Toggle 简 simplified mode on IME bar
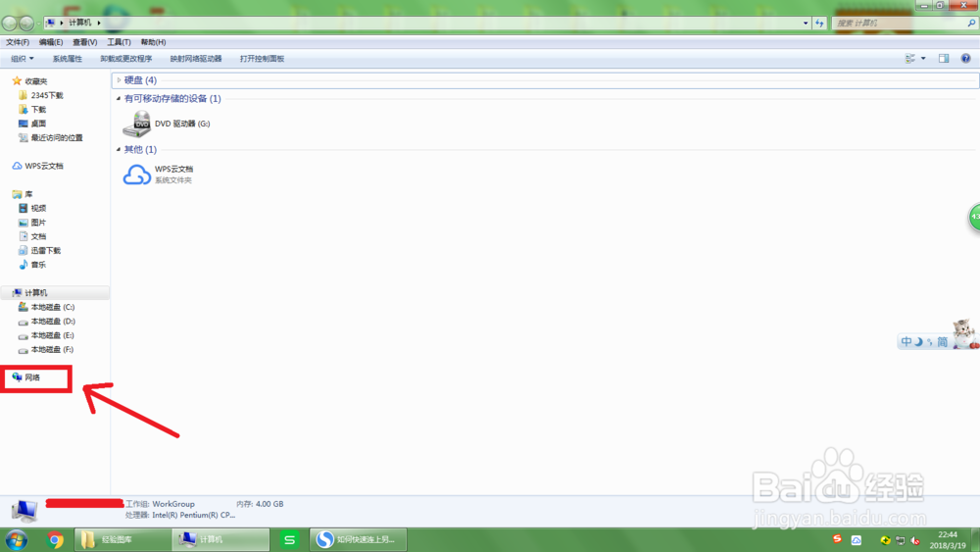980x552 pixels. [942, 342]
